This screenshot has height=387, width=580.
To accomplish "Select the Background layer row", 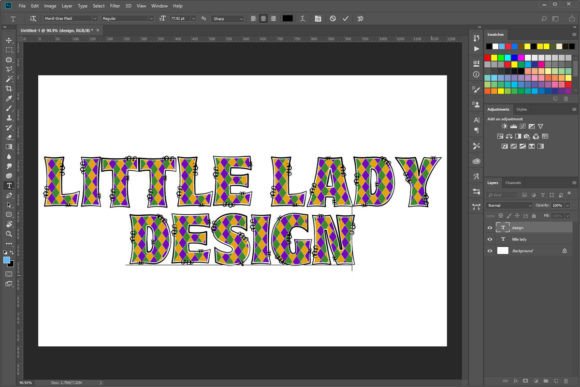I will pos(529,251).
